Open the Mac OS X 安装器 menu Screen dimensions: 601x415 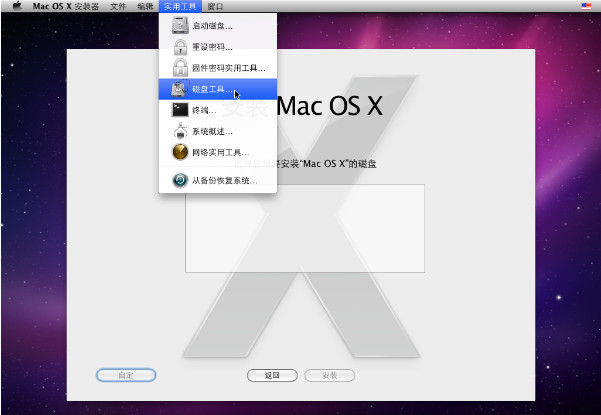coord(66,6)
